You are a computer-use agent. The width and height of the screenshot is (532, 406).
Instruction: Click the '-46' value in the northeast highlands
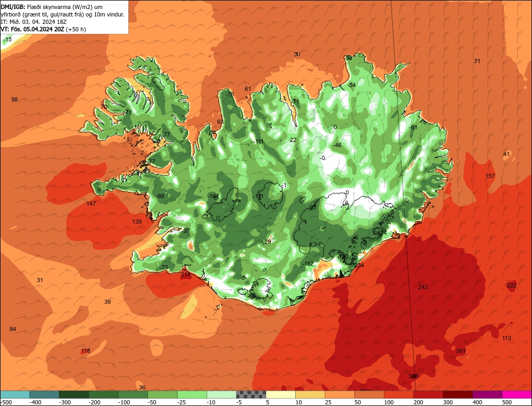coord(337,145)
